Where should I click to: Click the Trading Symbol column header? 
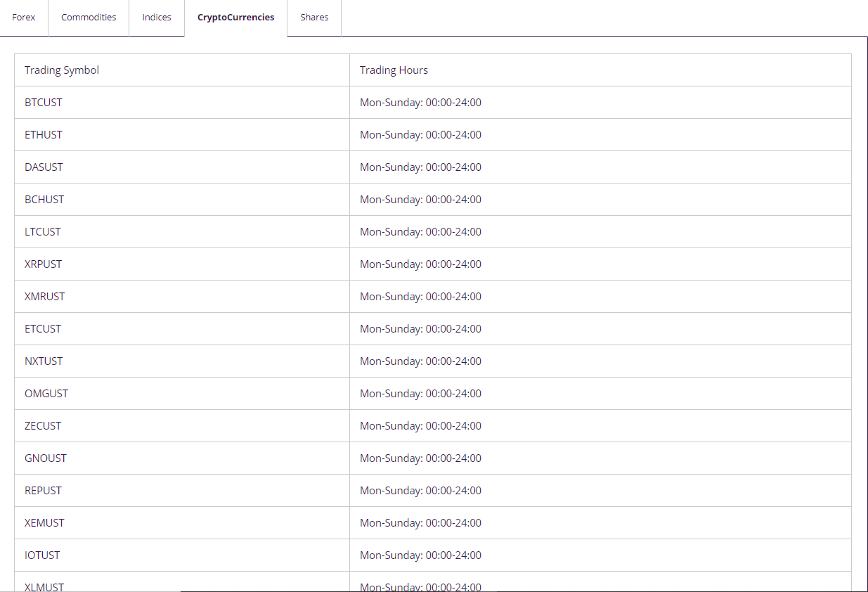click(x=61, y=70)
